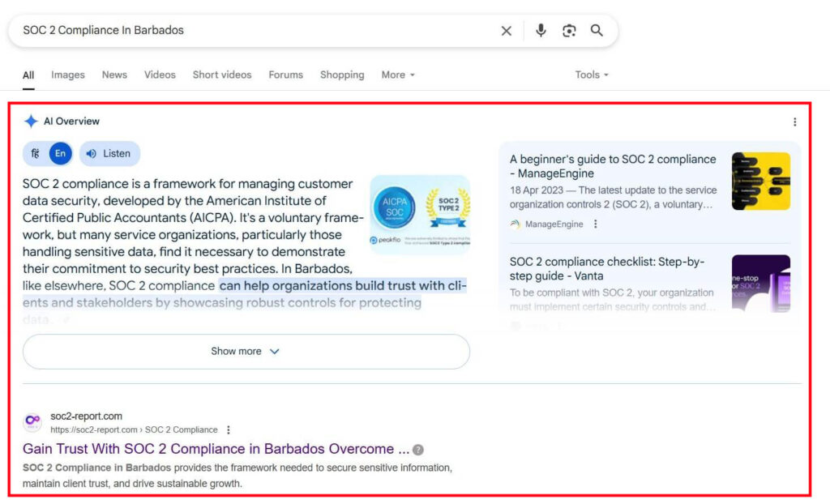Switch to the News tab
830x504 pixels.
pyautogui.click(x=114, y=75)
